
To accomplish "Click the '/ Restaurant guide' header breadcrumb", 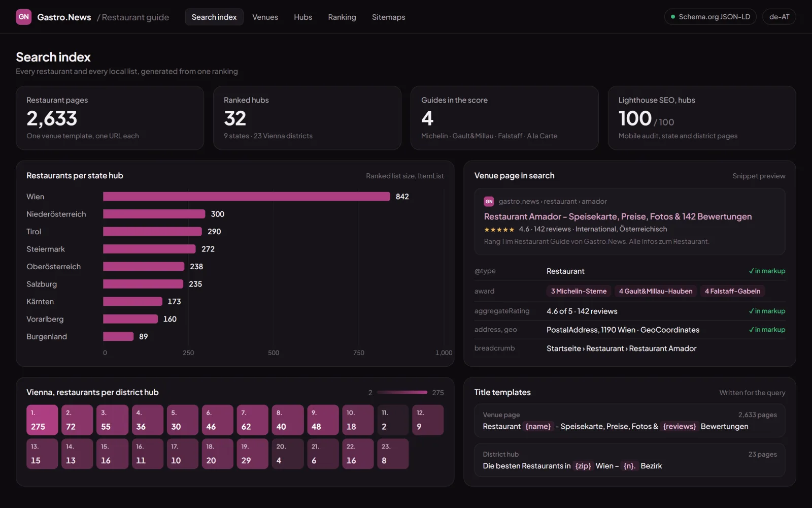I will tap(133, 17).
